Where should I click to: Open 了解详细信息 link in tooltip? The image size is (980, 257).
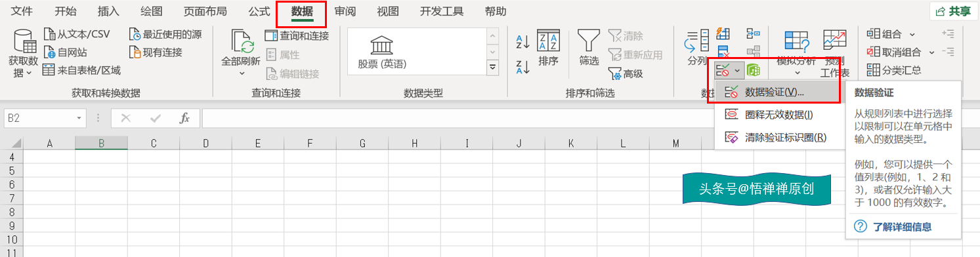click(903, 227)
